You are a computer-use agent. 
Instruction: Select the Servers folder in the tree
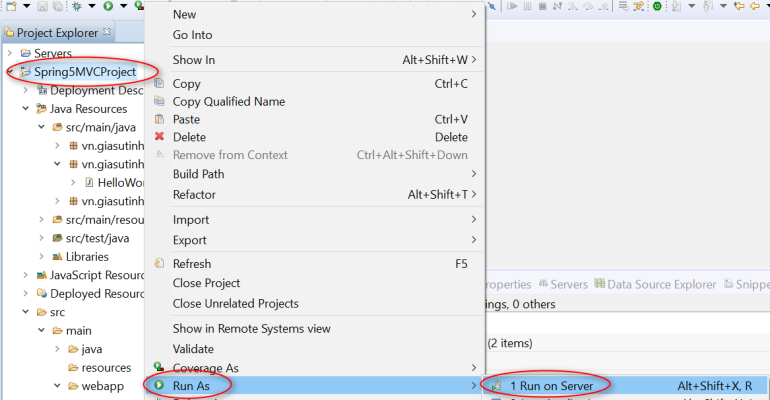click(53, 53)
